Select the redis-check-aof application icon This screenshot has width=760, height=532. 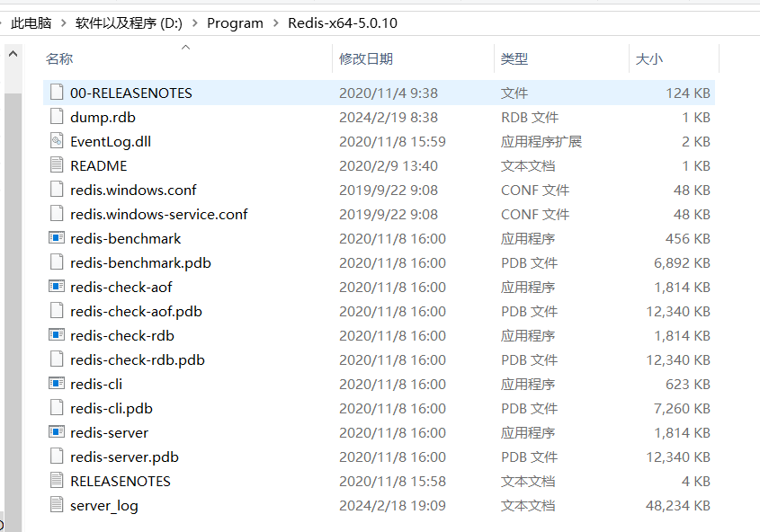point(57,286)
